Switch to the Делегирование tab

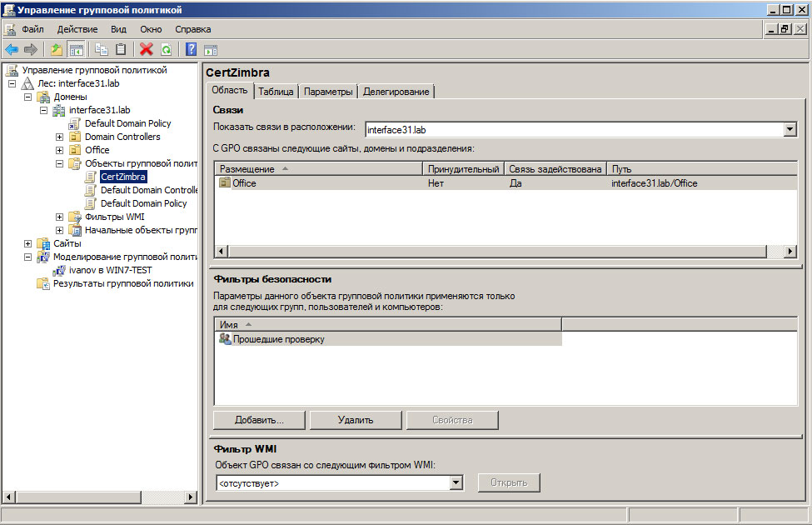pos(396,92)
